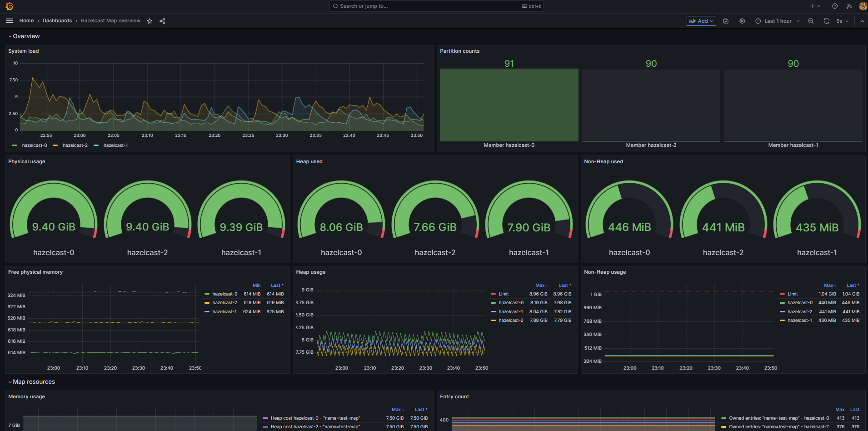Share the Hazelcast Map overview dashboard
The height and width of the screenshot is (431, 868).
pos(162,21)
